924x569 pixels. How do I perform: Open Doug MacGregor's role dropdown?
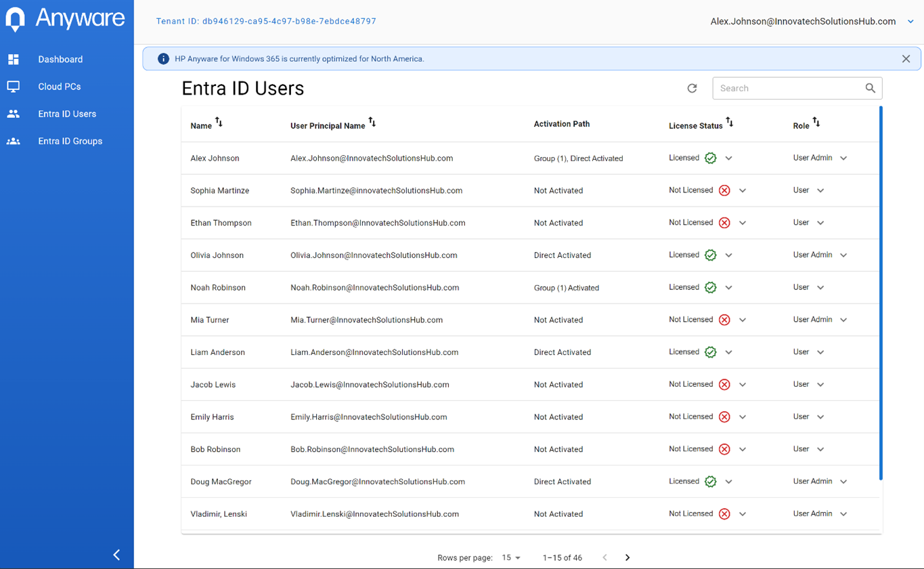point(843,482)
